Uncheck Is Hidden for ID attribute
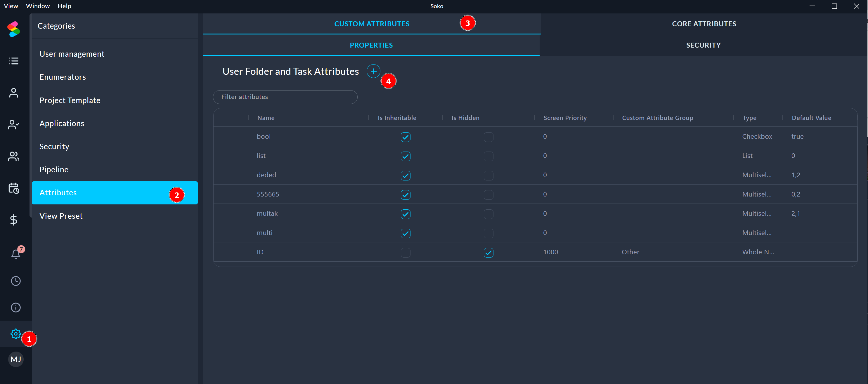 (x=488, y=252)
